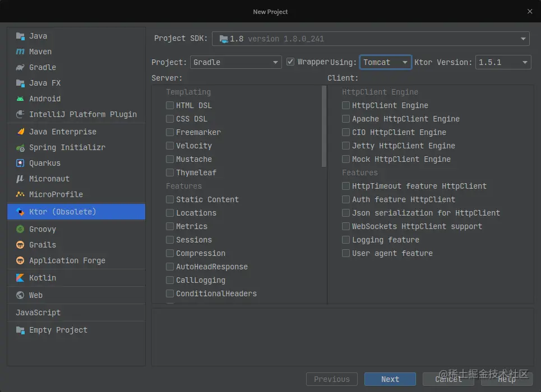This screenshot has width=541, height=392.
Task: Enable WebSockets HttpClient support
Action: pos(346,226)
